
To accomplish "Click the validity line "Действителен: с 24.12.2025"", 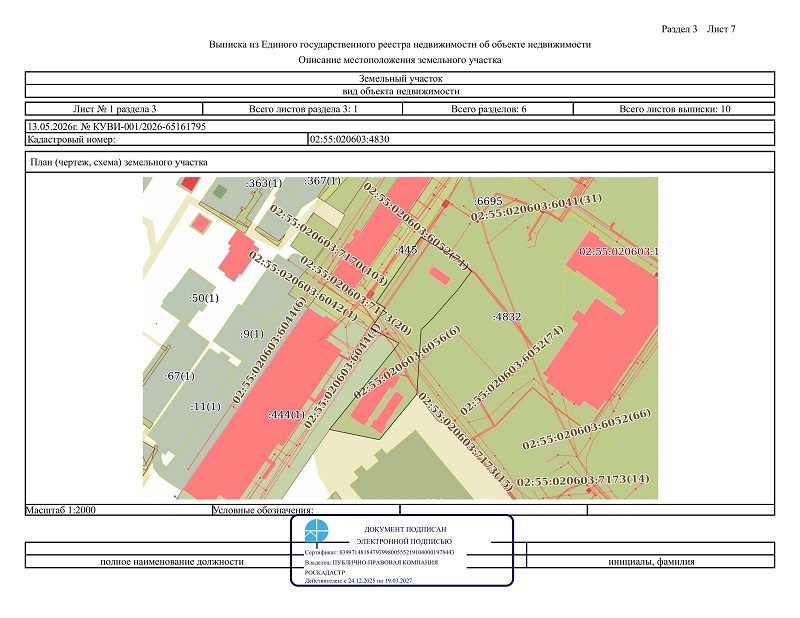I will (358, 581).
